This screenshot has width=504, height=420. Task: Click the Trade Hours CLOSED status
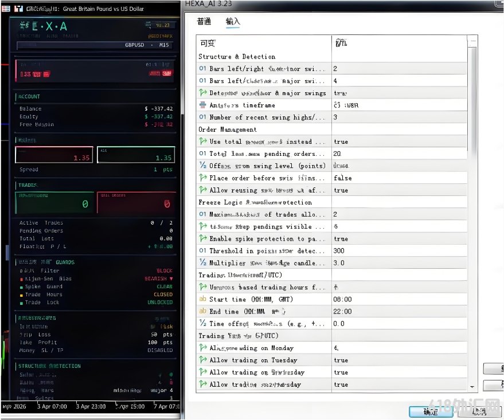tap(163, 294)
